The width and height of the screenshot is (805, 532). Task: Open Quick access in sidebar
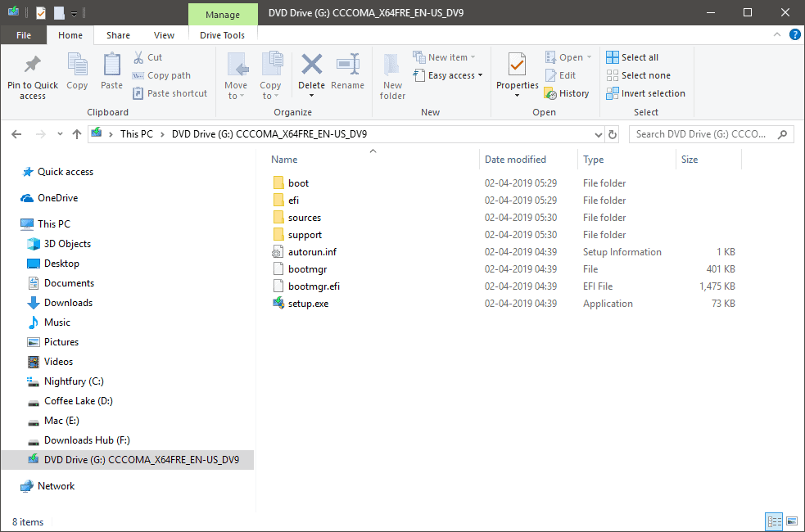[x=66, y=172]
